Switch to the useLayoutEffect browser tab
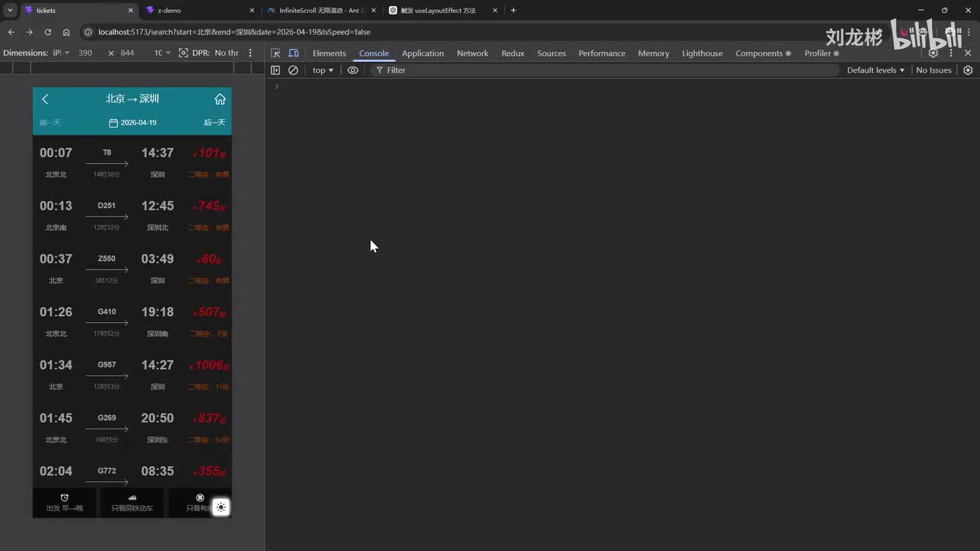980x551 pixels. 443,11
